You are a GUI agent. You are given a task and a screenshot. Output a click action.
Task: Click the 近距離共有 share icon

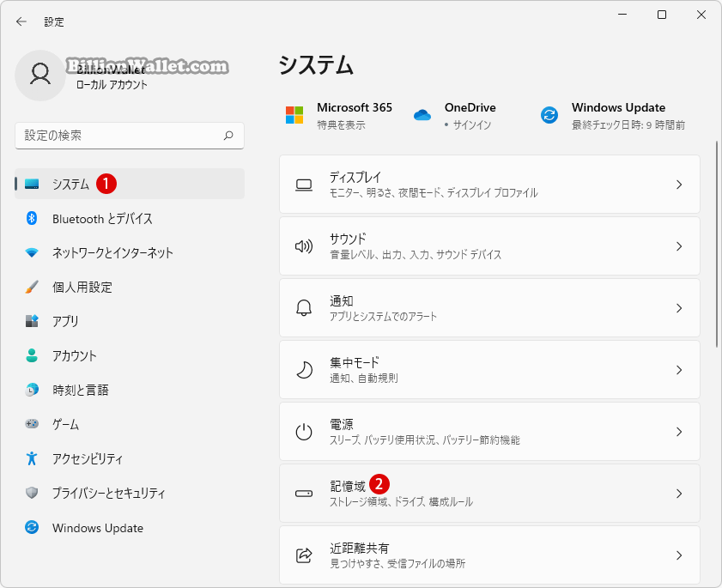point(304,555)
